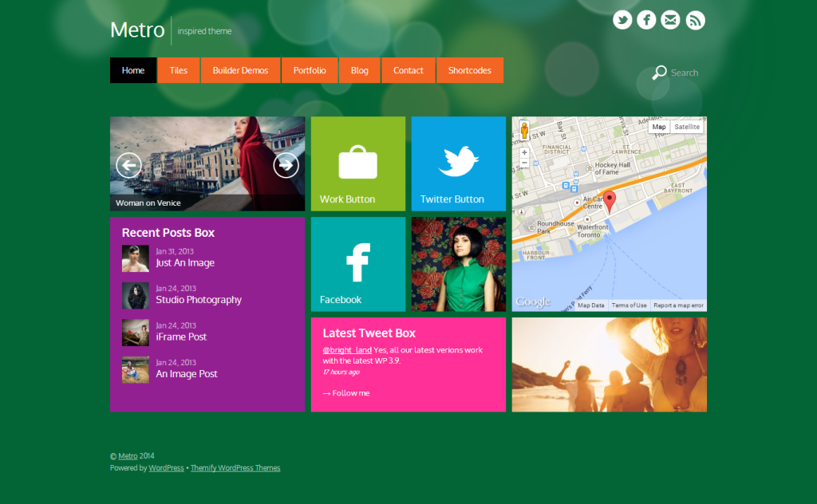This screenshot has width=817, height=504.
Task: Open the iFrame Post link
Action: (x=181, y=337)
